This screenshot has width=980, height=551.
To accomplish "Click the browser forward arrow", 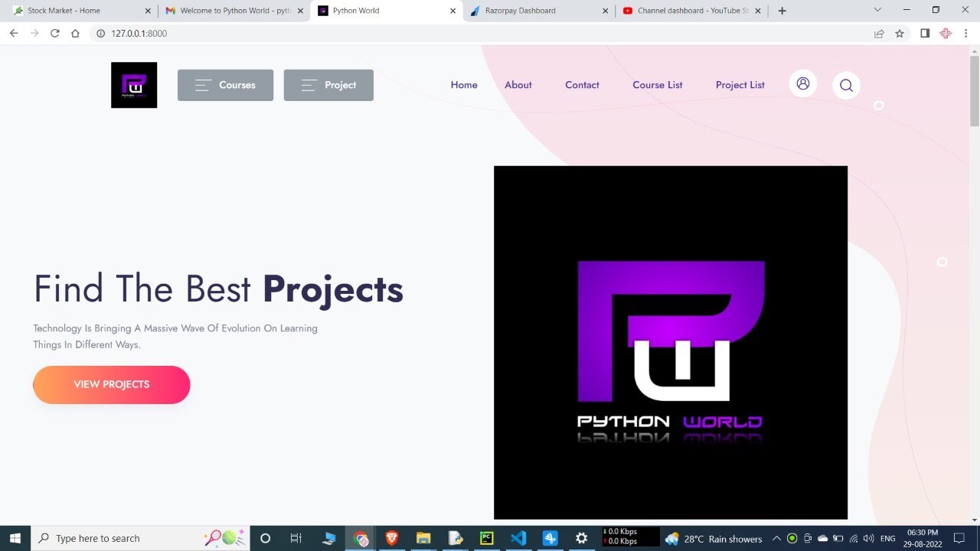I will (34, 34).
